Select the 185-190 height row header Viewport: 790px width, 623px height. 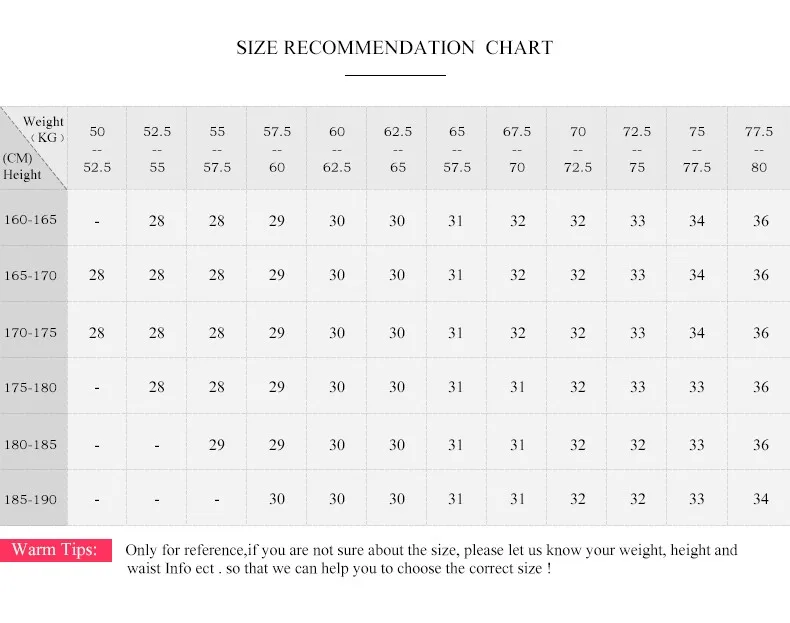pyautogui.click(x=33, y=499)
